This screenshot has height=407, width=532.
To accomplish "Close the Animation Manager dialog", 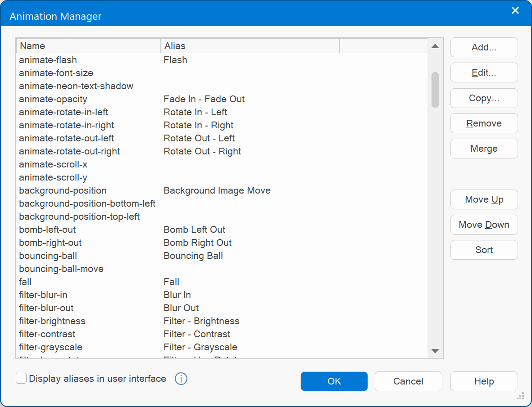I will (x=515, y=11).
